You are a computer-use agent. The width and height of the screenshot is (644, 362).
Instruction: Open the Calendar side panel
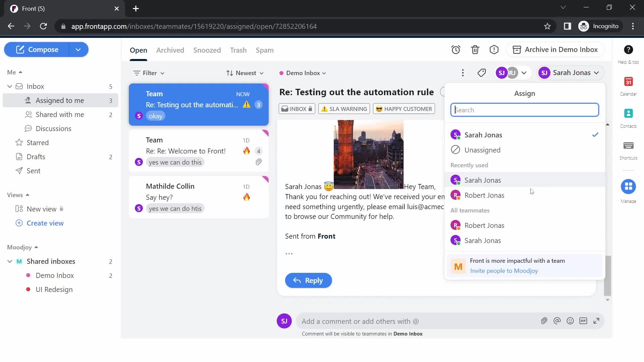point(628,86)
